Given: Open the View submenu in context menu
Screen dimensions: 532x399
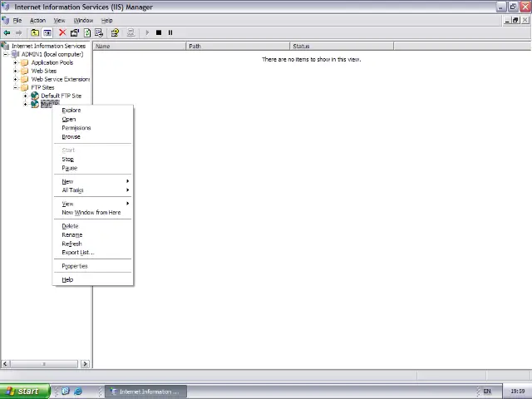Looking at the screenshot, I should 92,204.
